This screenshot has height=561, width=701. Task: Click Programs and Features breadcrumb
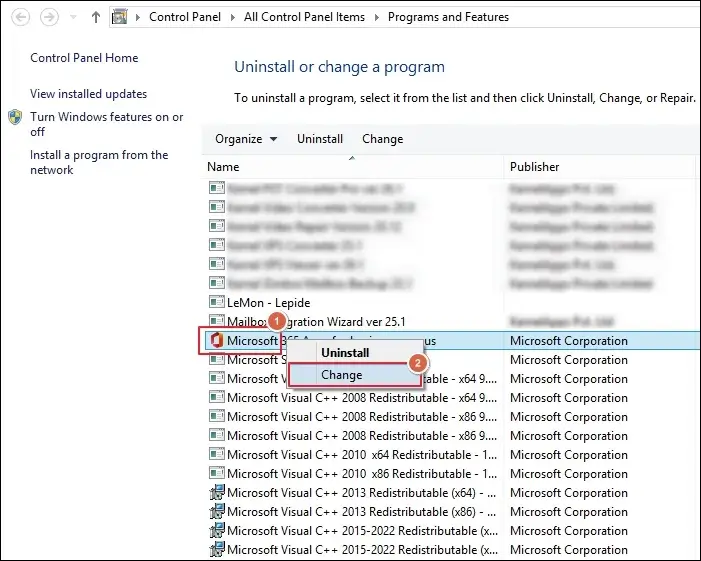tap(448, 17)
